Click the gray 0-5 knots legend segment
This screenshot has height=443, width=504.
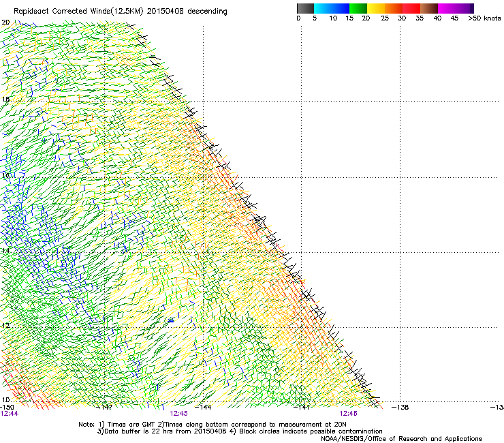[x=305, y=8]
